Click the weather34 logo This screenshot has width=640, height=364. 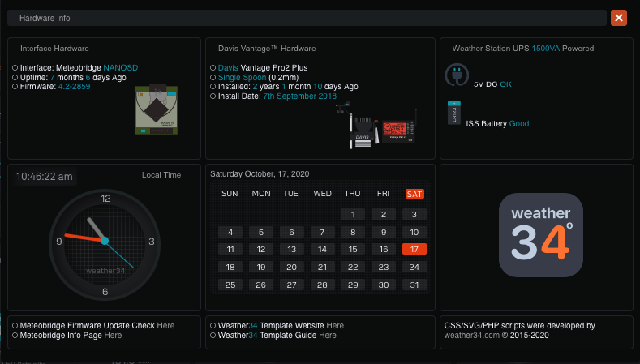[x=541, y=235]
